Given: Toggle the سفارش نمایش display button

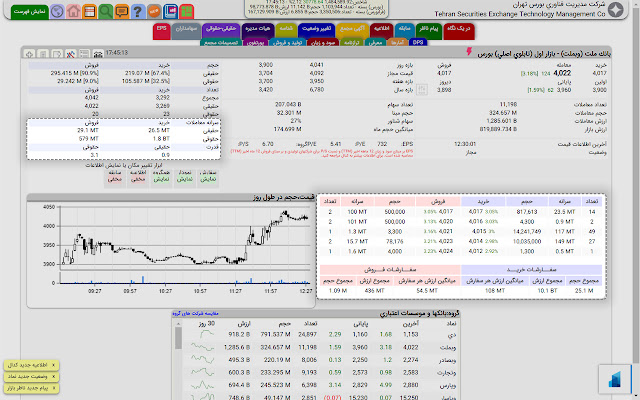Looking at the screenshot, I should [x=208, y=178].
